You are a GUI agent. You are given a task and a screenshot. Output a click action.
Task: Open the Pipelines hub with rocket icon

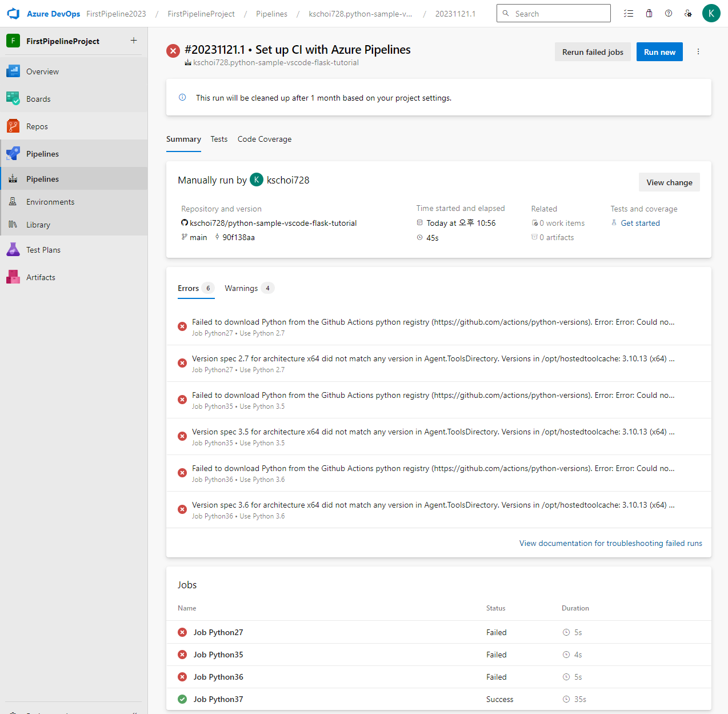(x=74, y=154)
